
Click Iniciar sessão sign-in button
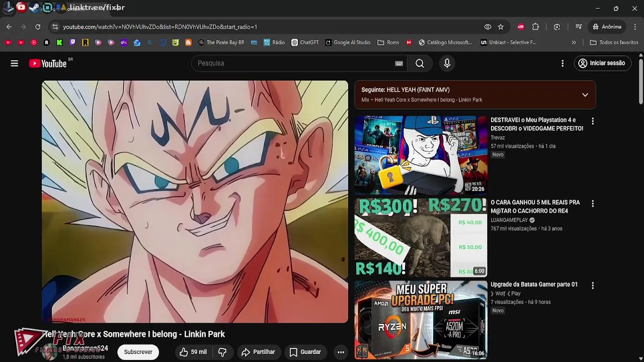point(602,63)
